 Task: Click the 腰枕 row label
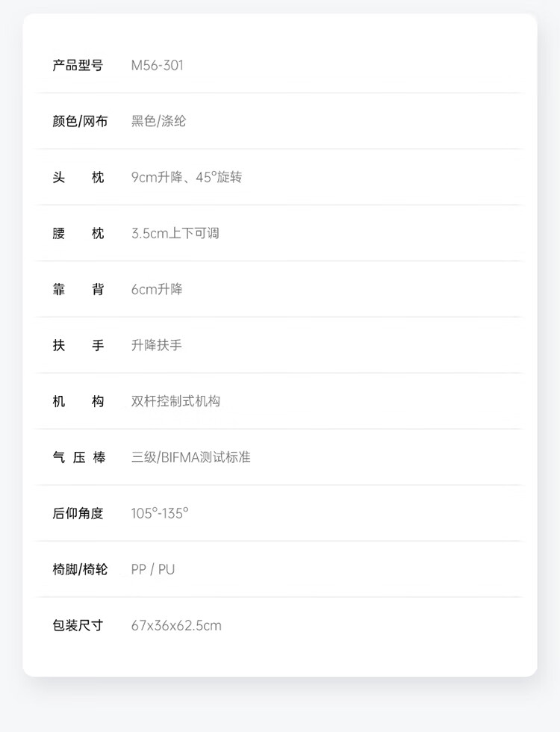[x=78, y=233]
